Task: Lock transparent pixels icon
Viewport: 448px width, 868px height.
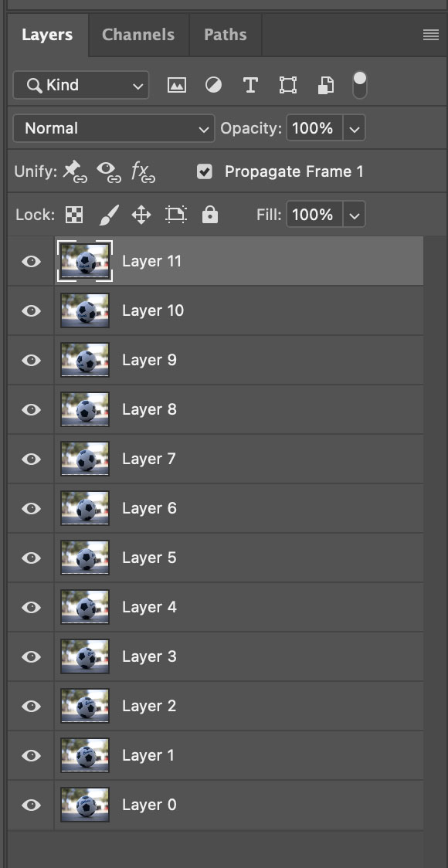Action: click(74, 215)
